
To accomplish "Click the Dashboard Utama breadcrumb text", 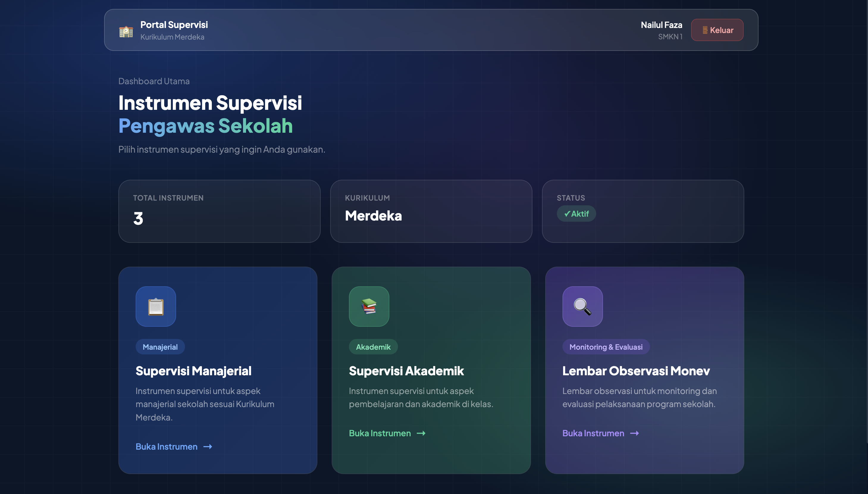I will [x=154, y=81].
